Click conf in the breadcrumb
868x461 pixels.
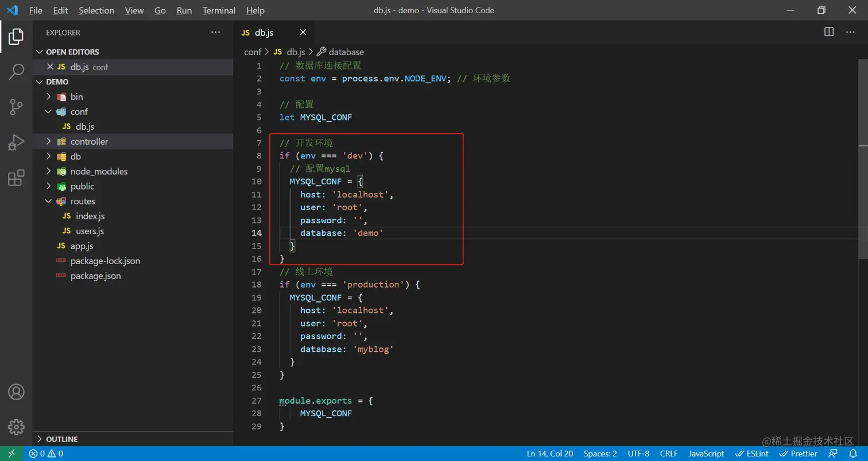[253, 52]
